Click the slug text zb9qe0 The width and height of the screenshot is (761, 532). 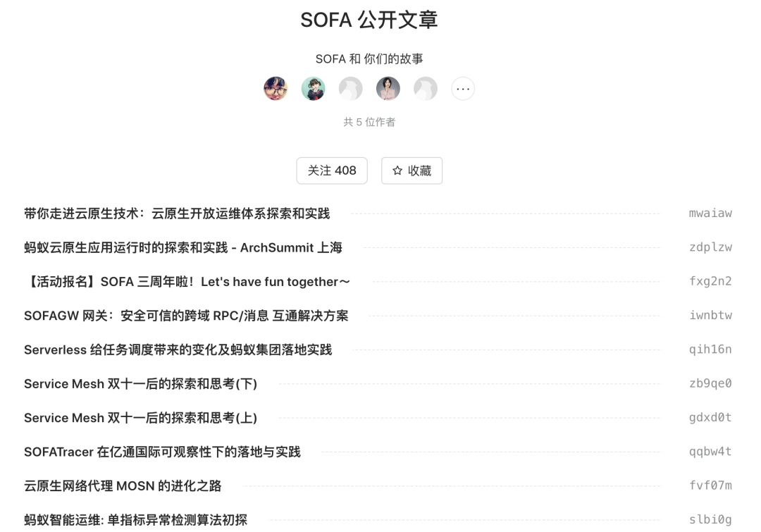(x=710, y=383)
